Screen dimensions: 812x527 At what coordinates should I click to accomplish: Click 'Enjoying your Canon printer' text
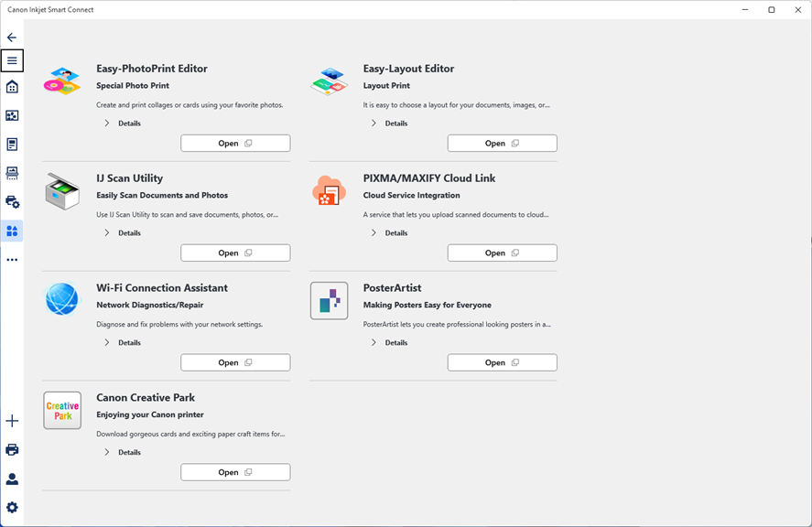point(150,415)
